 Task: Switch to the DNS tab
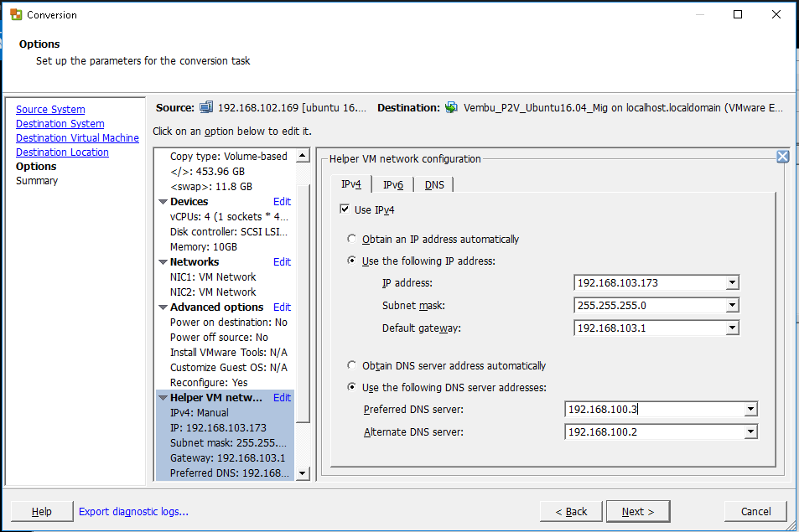point(434,185)
